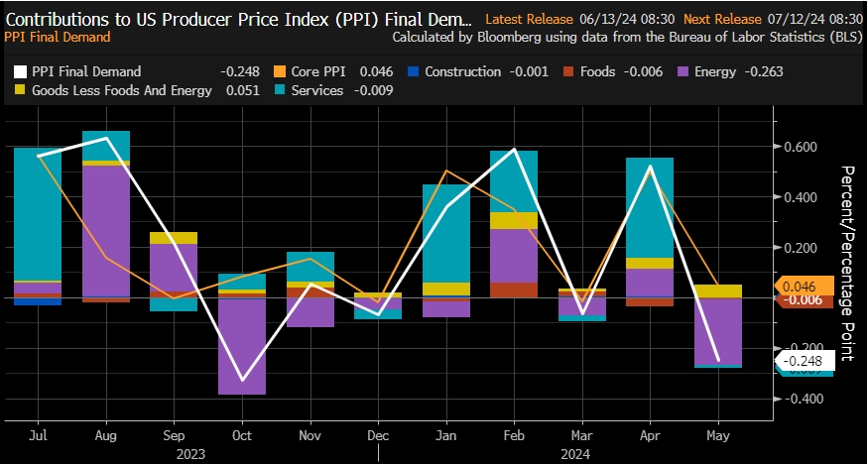Image resolution: width=868 pixels, height=464 pixels.
Task: Toggle the red Foods series legend marker
Action: coord(566,71)
